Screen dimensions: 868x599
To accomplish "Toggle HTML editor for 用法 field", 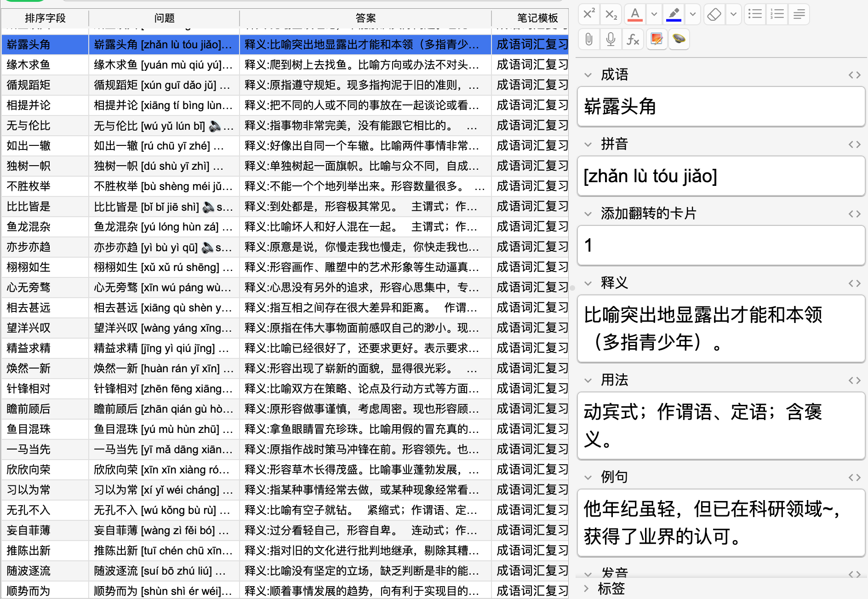I will coord(854,380).
